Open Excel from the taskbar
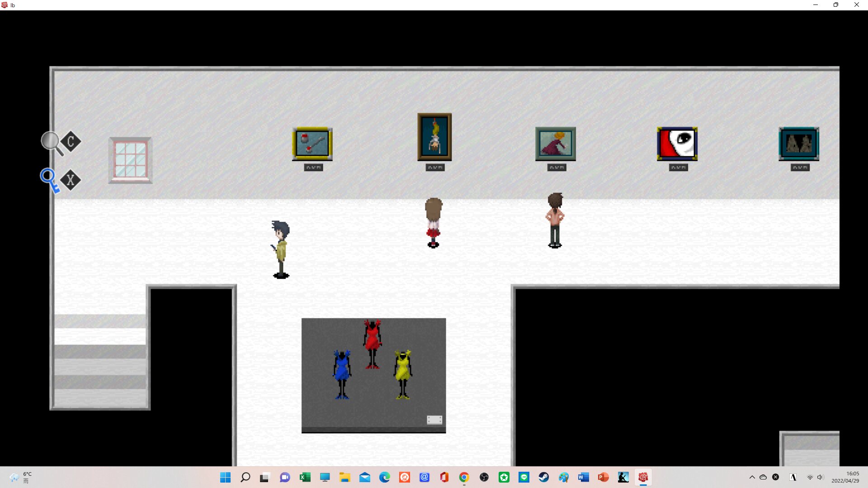Image resolution: width=868 pixels, height=488 pixels. tap(305, 477)
